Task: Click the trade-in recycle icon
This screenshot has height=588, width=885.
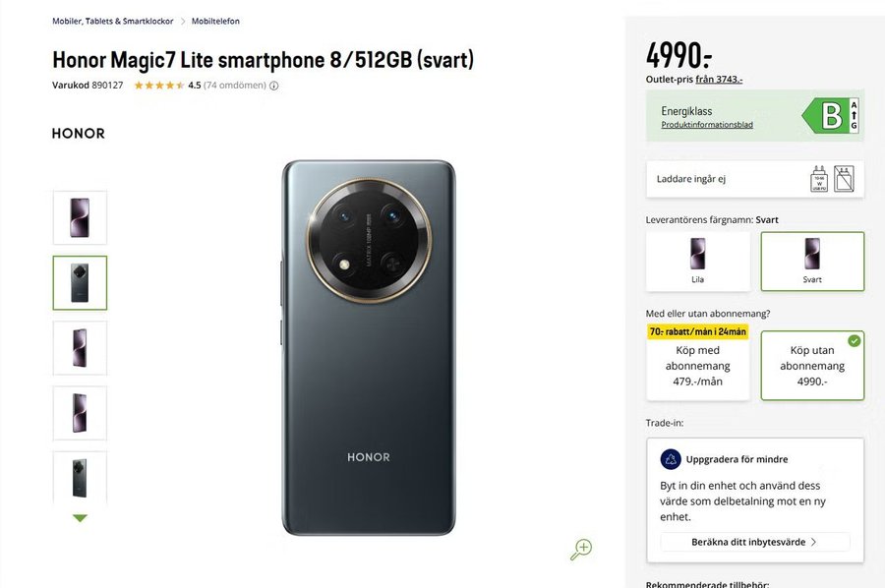Action: point(671,458)
